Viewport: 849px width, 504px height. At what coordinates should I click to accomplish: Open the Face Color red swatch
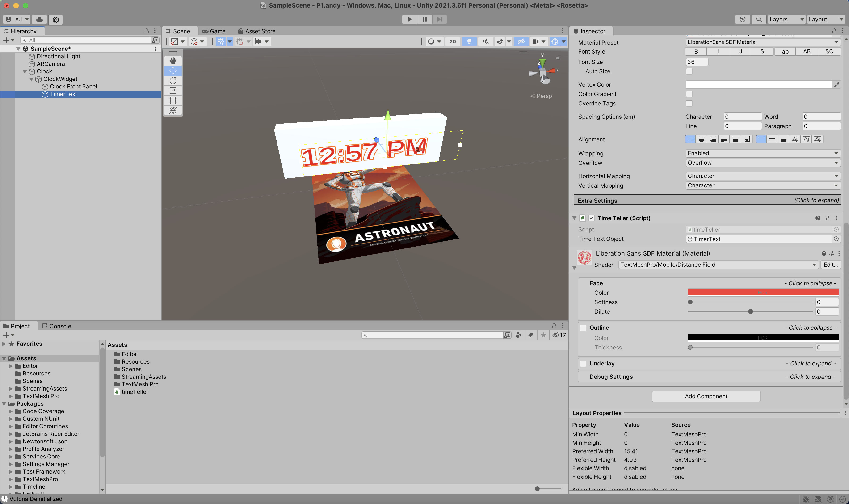763,292
